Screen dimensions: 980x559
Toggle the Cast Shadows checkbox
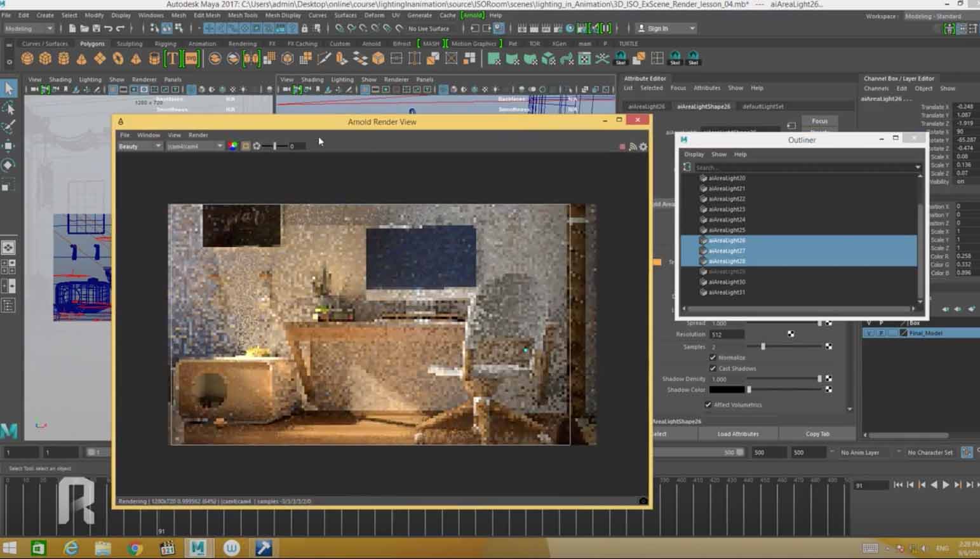pos(713,368)
